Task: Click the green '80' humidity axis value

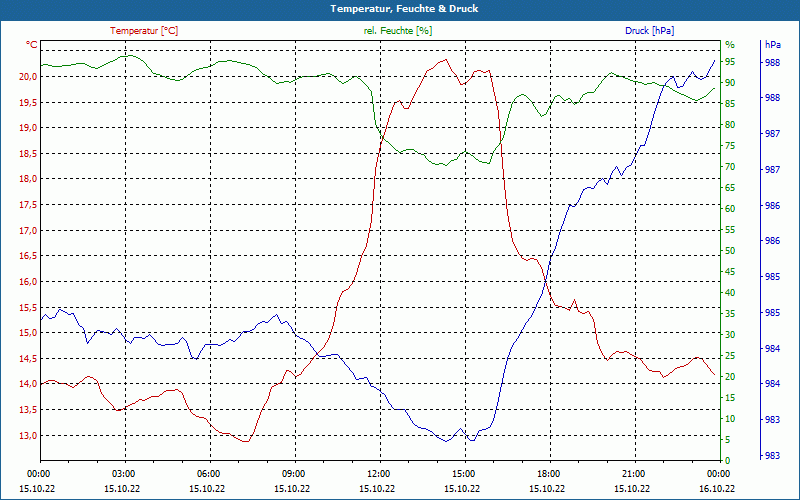Action: (x=730, y=125)
